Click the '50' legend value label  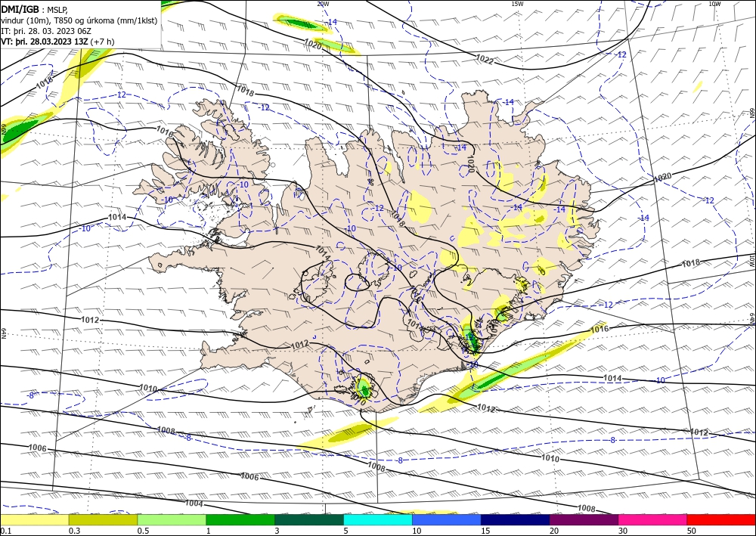tap(692, 531)
